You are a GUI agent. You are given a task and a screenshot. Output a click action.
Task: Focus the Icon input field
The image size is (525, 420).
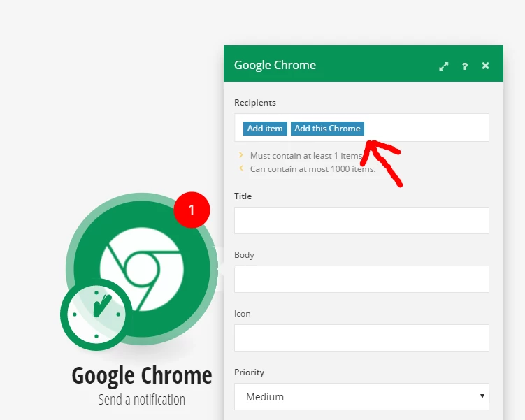pos(361,338)
